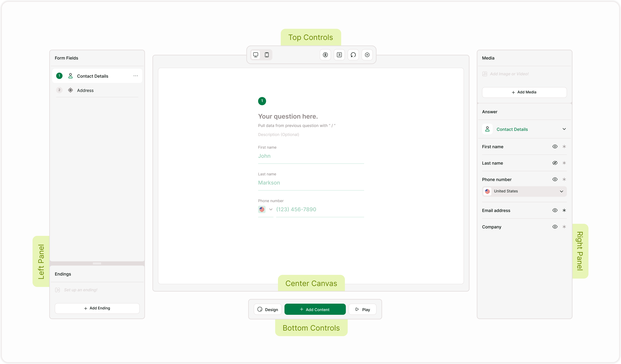
Task: Show the hidden Last name field
Action: pyautogui.click(x=555, y=163)
